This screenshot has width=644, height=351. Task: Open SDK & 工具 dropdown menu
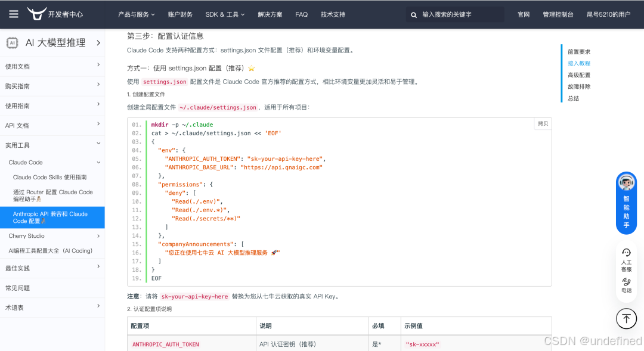[x=225, y=14]
